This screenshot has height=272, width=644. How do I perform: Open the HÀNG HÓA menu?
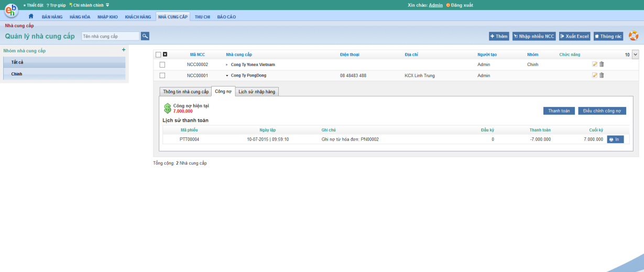pos(80,17)
